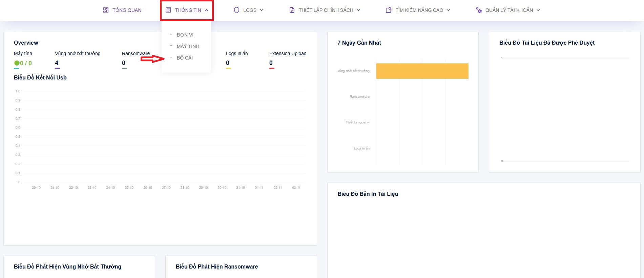Click the Thông Tin document icon

tap(168, 10)
